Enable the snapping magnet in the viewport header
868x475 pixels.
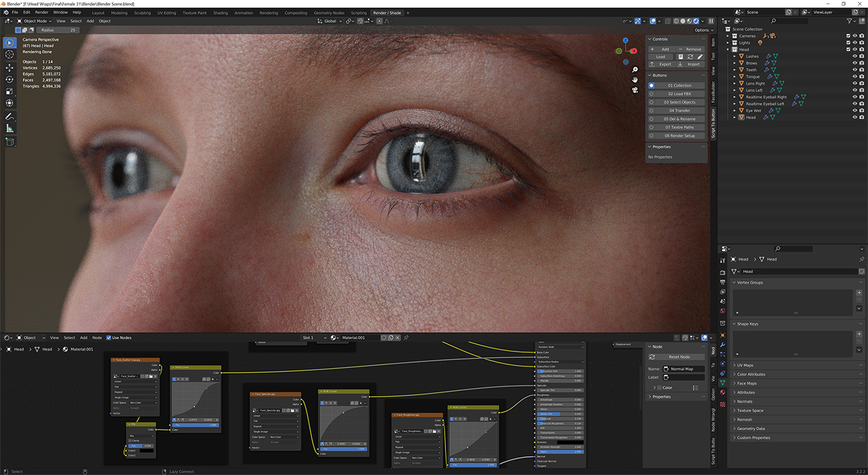coord(360,21)
